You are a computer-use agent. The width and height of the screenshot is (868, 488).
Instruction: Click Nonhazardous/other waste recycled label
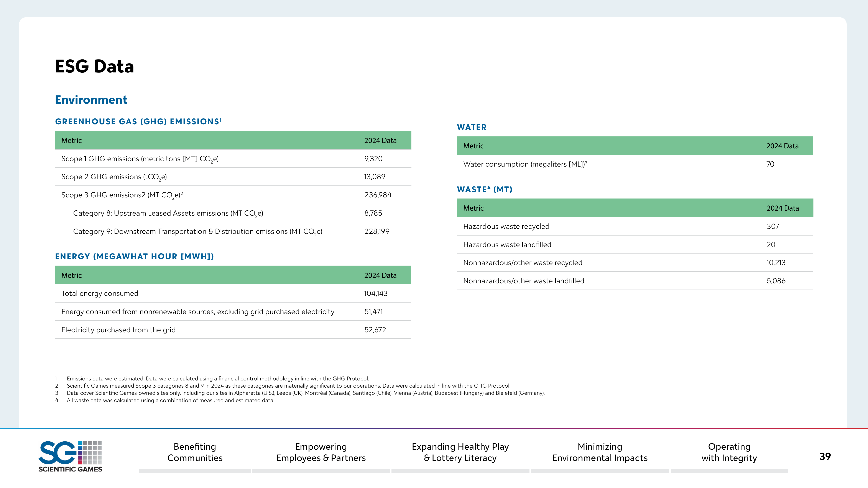(523, 263)
